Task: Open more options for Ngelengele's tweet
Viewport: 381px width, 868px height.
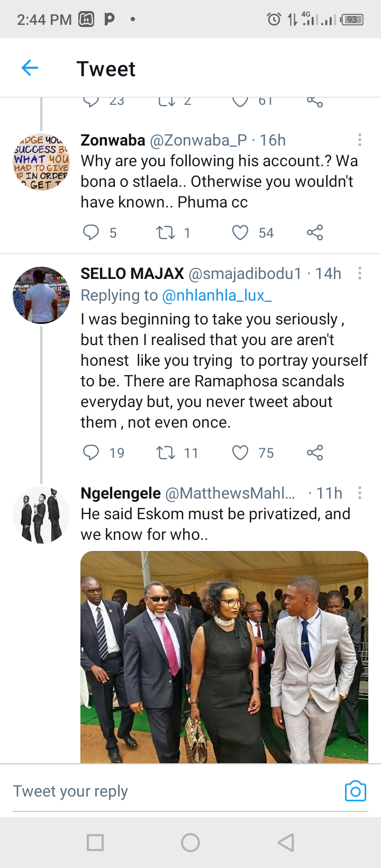Action: tap(360, 493)
